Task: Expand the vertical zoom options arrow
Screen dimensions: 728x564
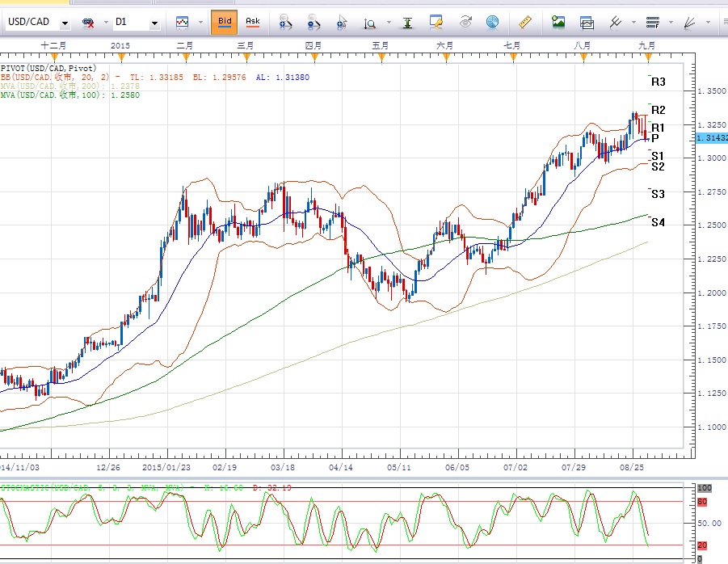Action: click(389, 23)
